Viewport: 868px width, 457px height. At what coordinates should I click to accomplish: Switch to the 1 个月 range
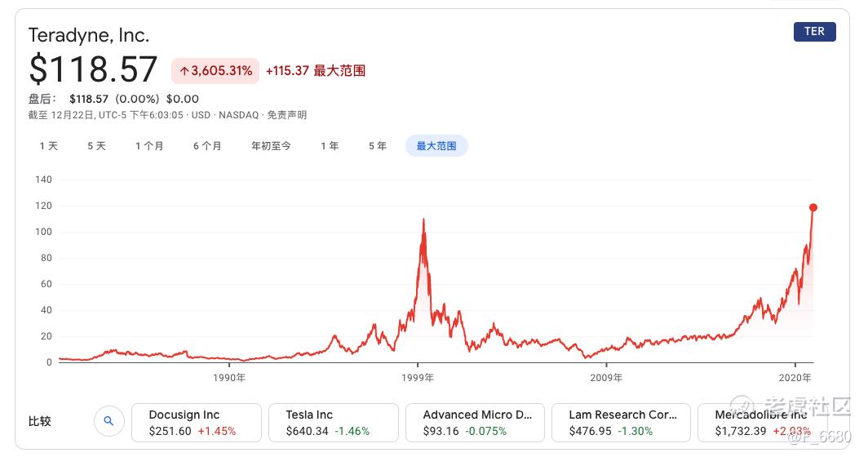(149, 146)
